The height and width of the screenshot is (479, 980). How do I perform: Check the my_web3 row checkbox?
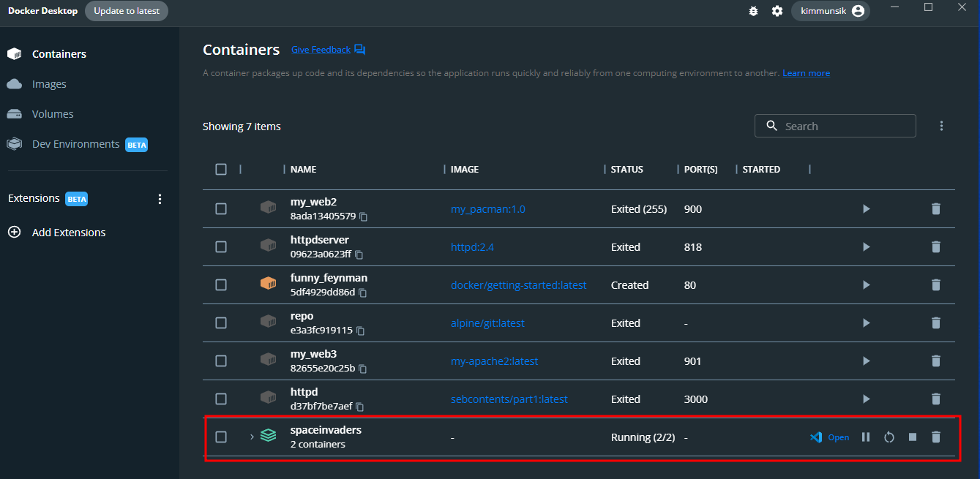click(x=221, y=361)
